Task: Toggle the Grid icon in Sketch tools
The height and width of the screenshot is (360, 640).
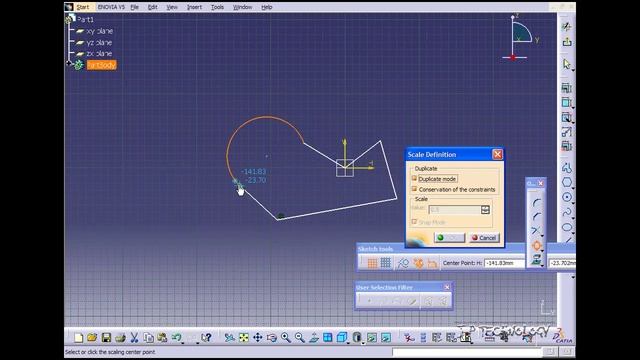Action: coord(372,263)
